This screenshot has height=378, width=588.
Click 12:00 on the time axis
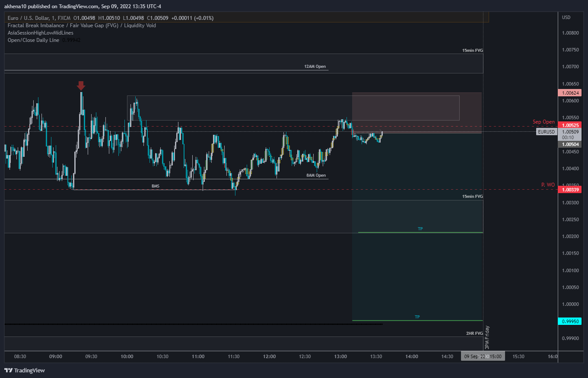(269, 356)
